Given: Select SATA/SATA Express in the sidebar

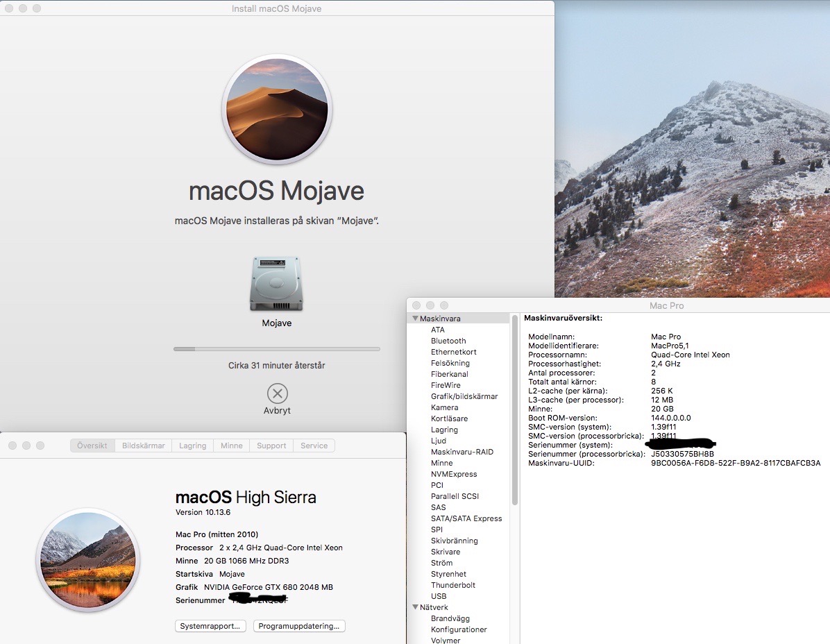Looking at the screenshot, I should click(x=466, y=518).
